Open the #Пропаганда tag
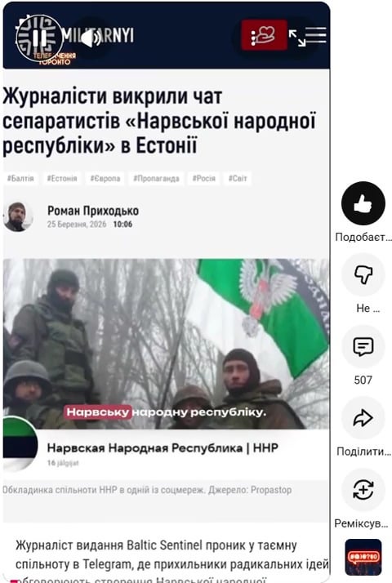This screenshot has height=583, width=392. (x=156, y=179)
